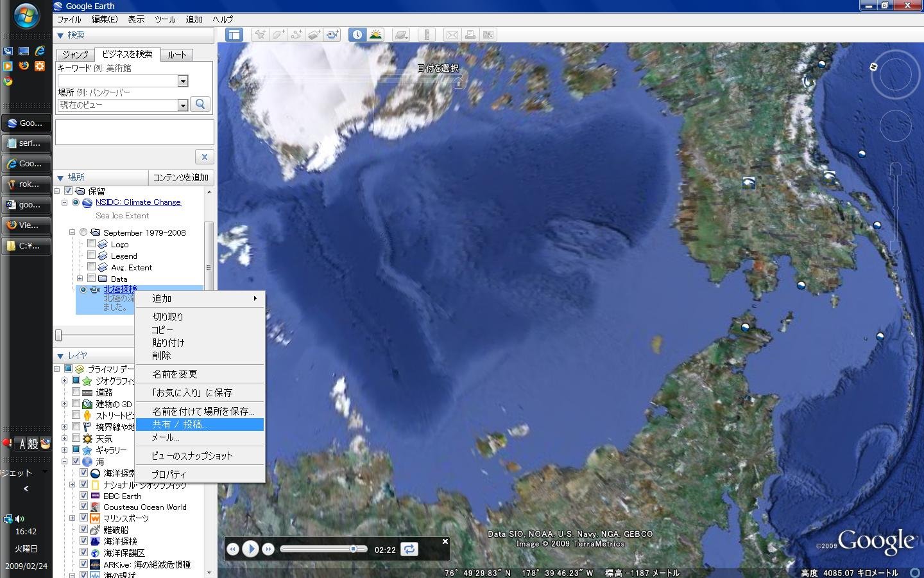Open the キーワード keyword dropdown
924x578 pixels.
183,81
